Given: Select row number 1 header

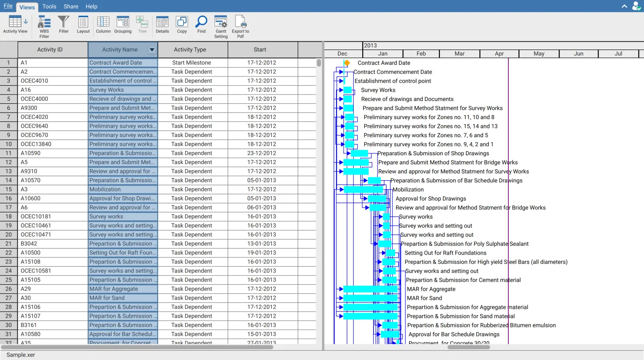Looking at the screenshot, I should [x=8, y=63].
